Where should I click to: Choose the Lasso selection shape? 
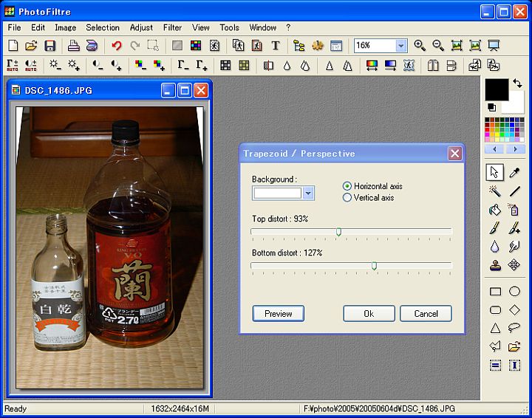(x=514, y=328)
